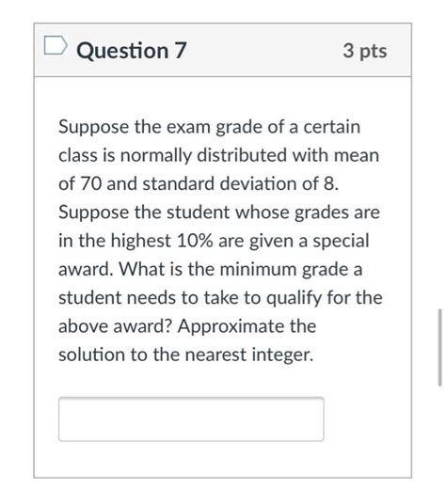Click the line "in the highest 10% are given a special"
446x504 pixels.
[x=214, y=241]
